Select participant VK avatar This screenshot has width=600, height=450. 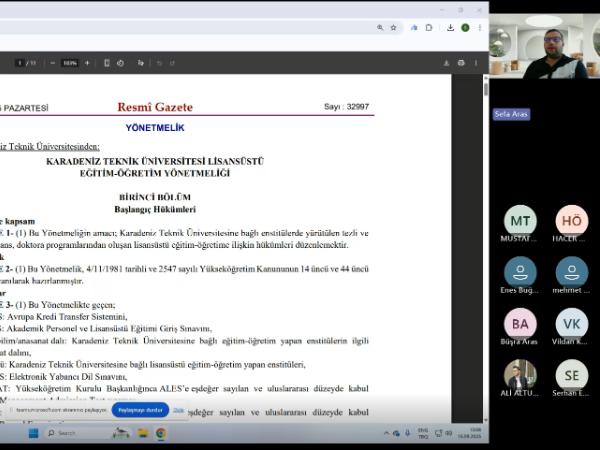click(572, 324)
